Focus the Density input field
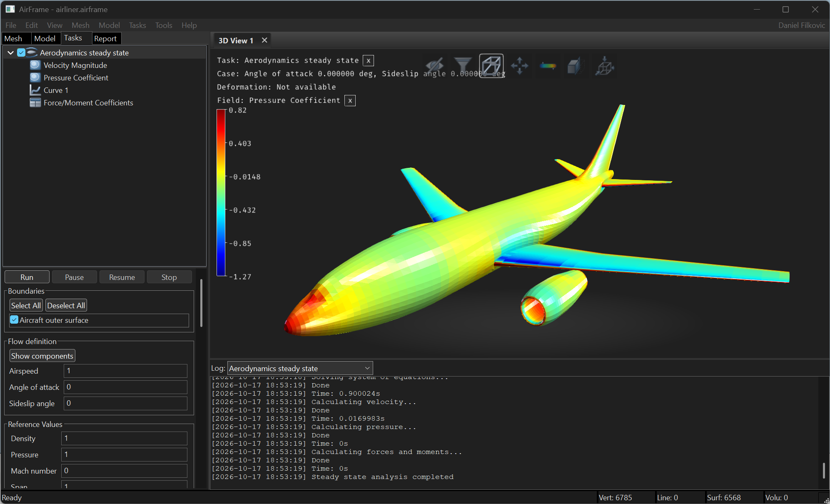This screenshot has height=504, width=830. [124, 438]
